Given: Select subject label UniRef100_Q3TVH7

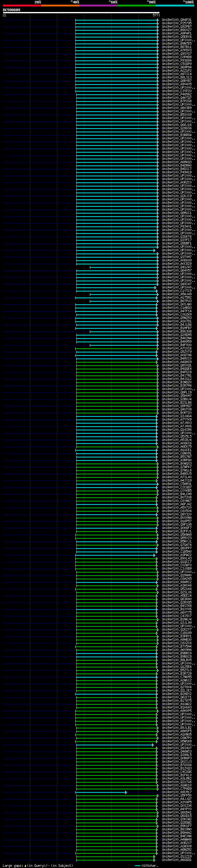Looking at the screenshot, I should point(177,257).
